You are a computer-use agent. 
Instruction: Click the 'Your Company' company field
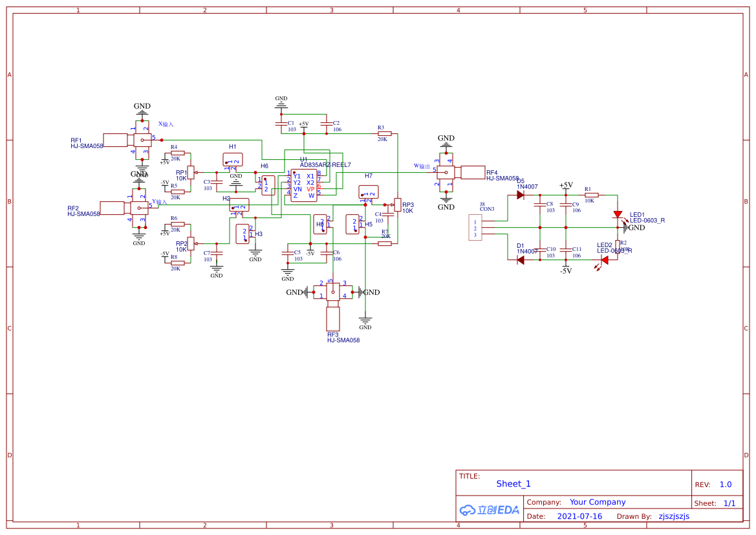(598, 502)
